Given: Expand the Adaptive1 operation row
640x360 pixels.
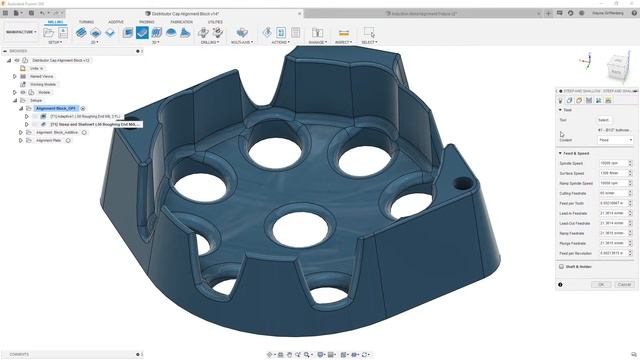Looking at the screenshot, I should 27,116.
